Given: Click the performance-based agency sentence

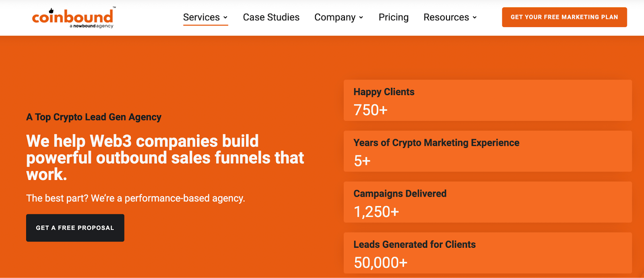Looking at the screenshot, I should [136, 198].
